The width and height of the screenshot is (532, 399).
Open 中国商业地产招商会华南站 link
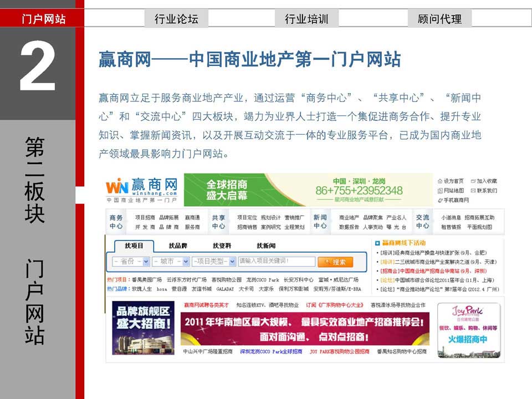click(x=433, y=271)
